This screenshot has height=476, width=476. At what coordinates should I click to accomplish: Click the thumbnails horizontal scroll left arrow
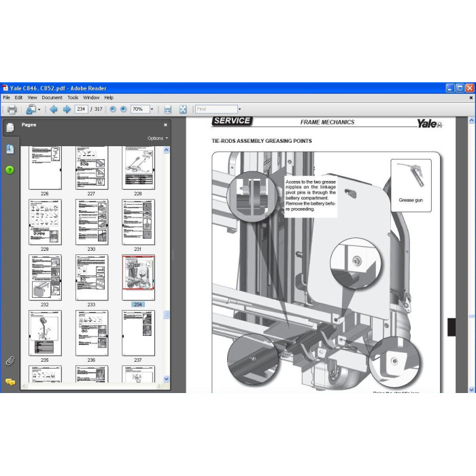(x=24, y=386)
